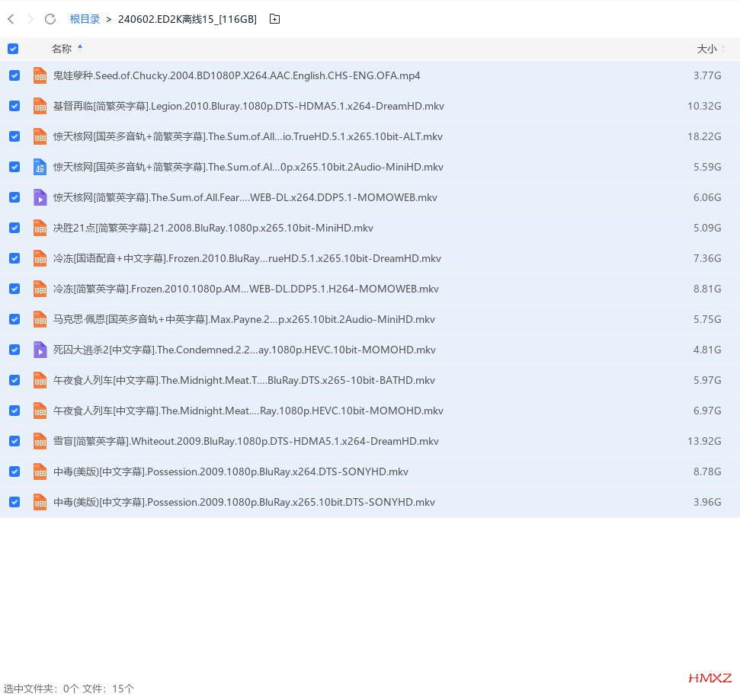Click the blue file icon of 5.59G file
This screenshot has width=740, height=700.
click(x=40, y=167)
